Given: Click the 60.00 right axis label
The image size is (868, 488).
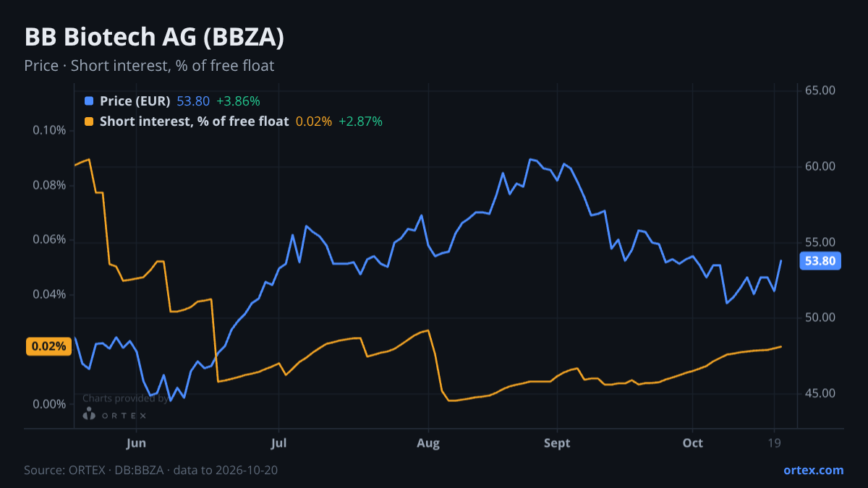Looking at the screenshot, I should 820,166.
